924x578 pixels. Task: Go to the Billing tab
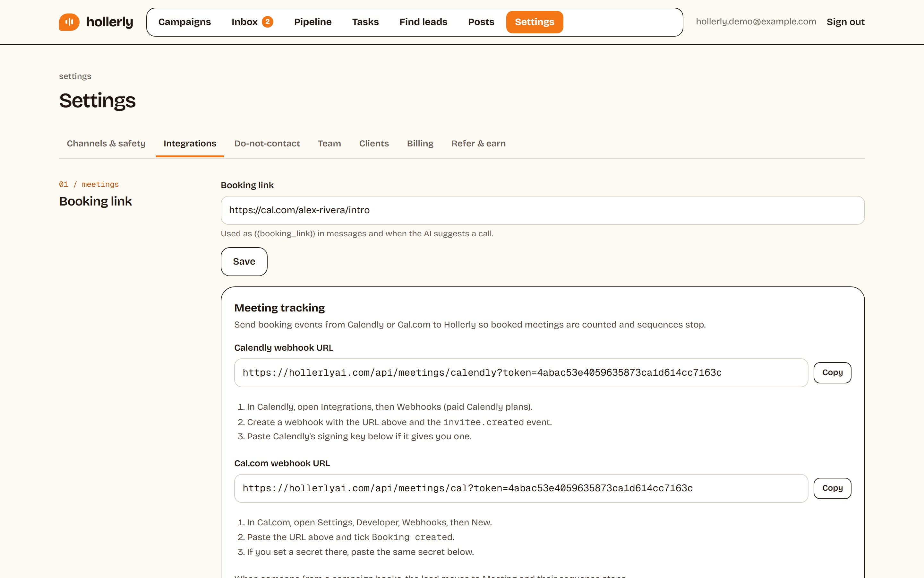click(420, 143)
